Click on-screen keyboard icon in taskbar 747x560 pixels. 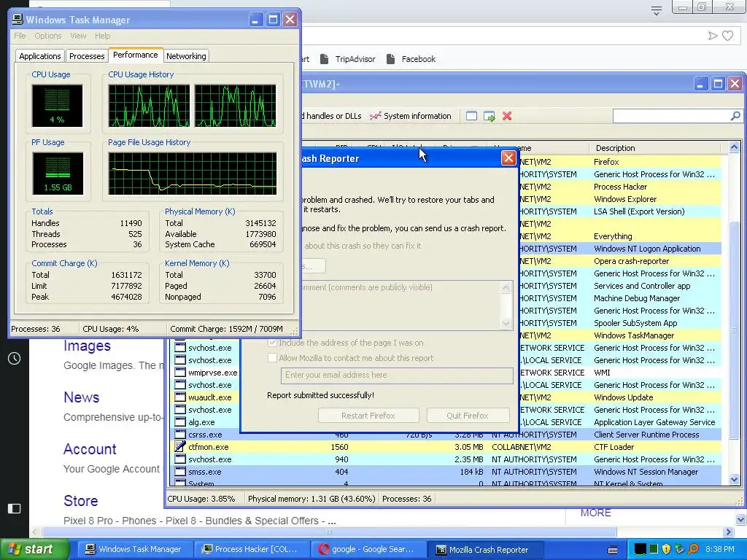coord(613,550)
